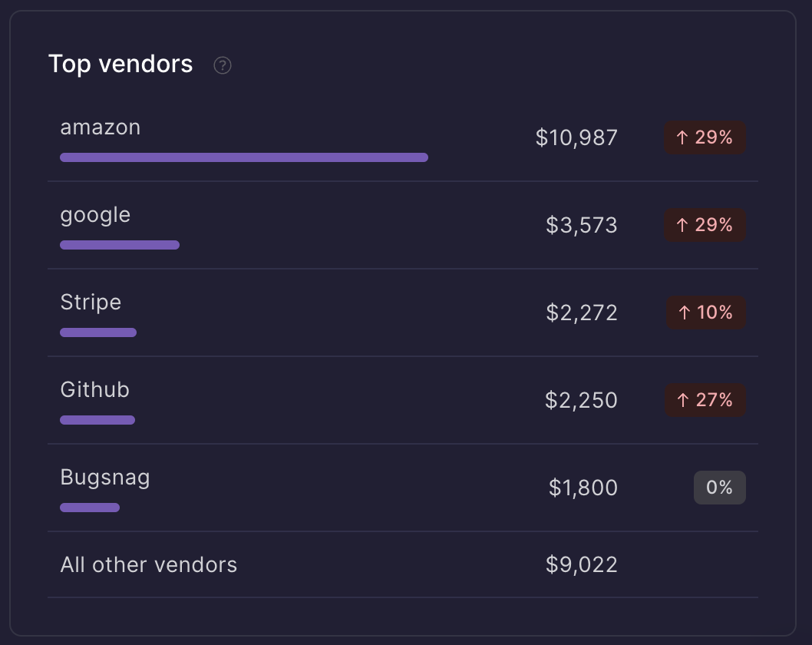Click Bugsnag's 0% change badge
This screenshot has height=645, width=812.
coord(719,488)
